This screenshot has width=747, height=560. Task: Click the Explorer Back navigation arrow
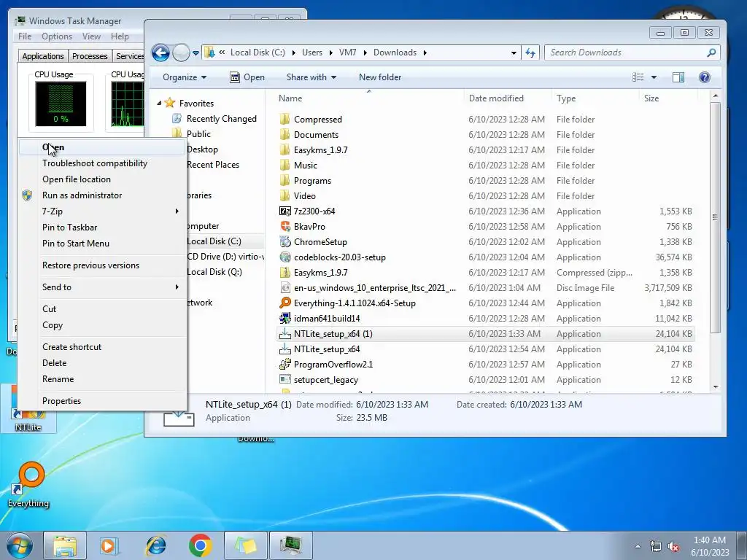[160, 52]
